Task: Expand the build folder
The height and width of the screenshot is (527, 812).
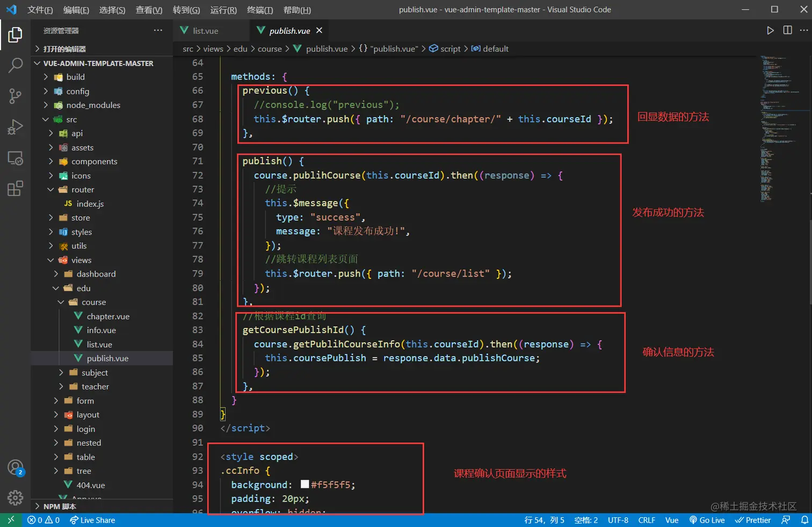Action: [102, 77]
